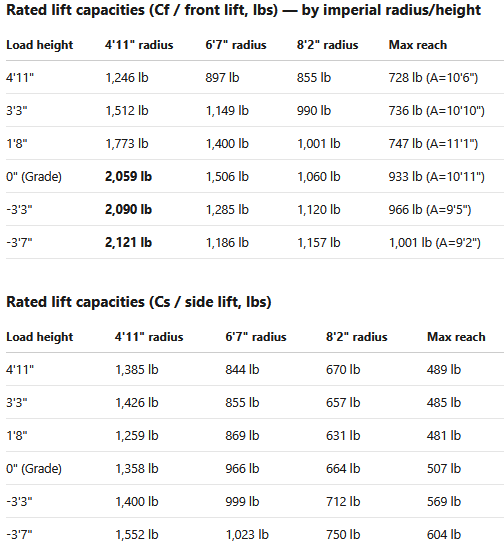Click the side lift capacities heading
Screen dimensions: 504x548
(x=139, y=302)
